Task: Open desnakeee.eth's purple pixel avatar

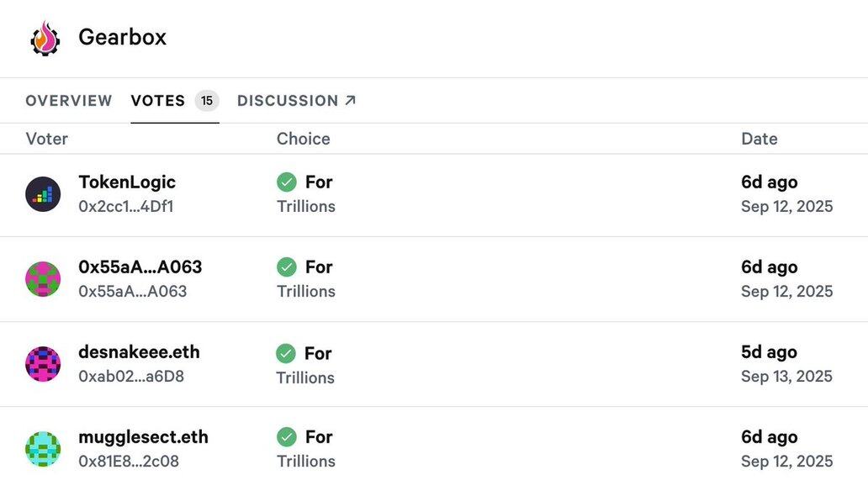Action: tap(43, 364)
